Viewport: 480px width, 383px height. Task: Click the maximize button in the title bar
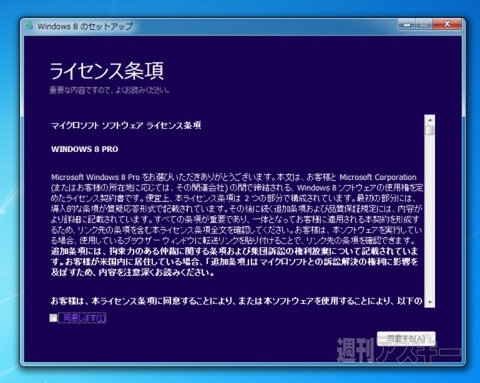coord(424,24)
